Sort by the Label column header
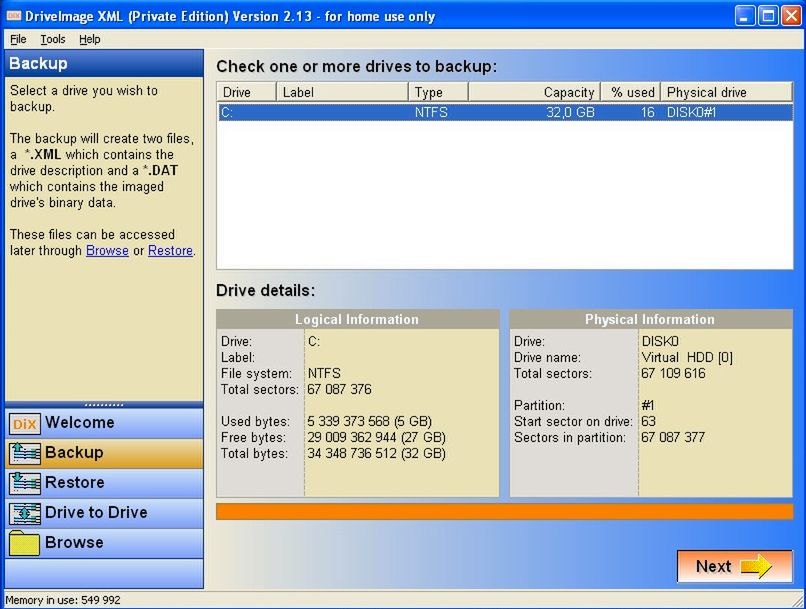Image resolution: width=806 pixels, height=609 pixels. tap(342, 92)
